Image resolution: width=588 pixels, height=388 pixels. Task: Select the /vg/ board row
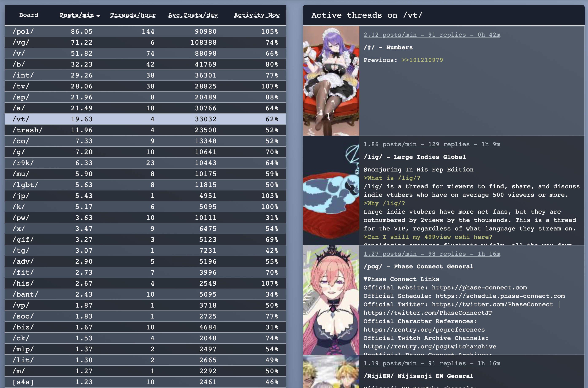[x=145, y=43]
